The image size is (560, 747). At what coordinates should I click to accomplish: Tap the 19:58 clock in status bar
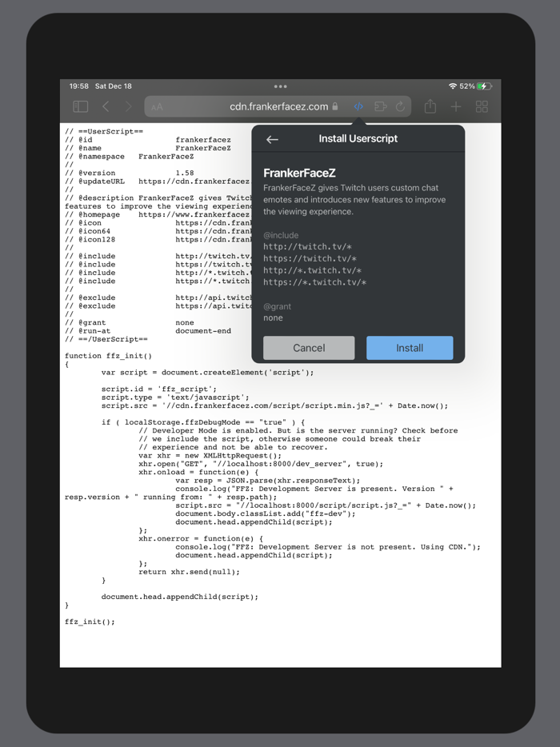pos(79,86)
